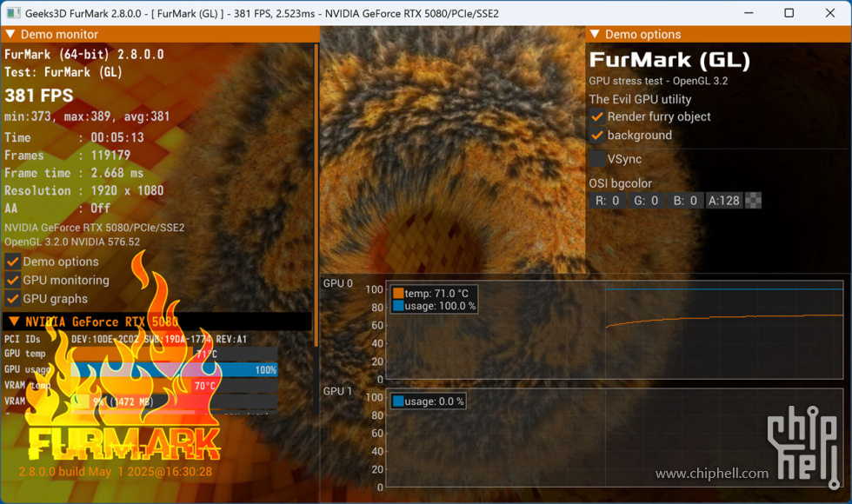Screen dimensions: 852x504
Task: Uncheck the background option
Action: click(x=597, y=136)
